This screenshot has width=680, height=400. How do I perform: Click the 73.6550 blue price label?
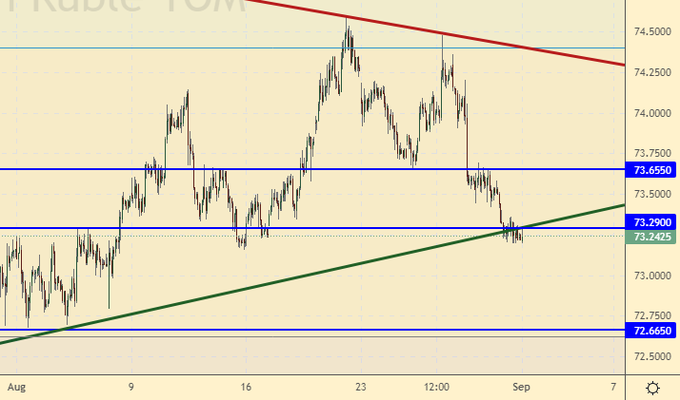[x=652, y=170]
